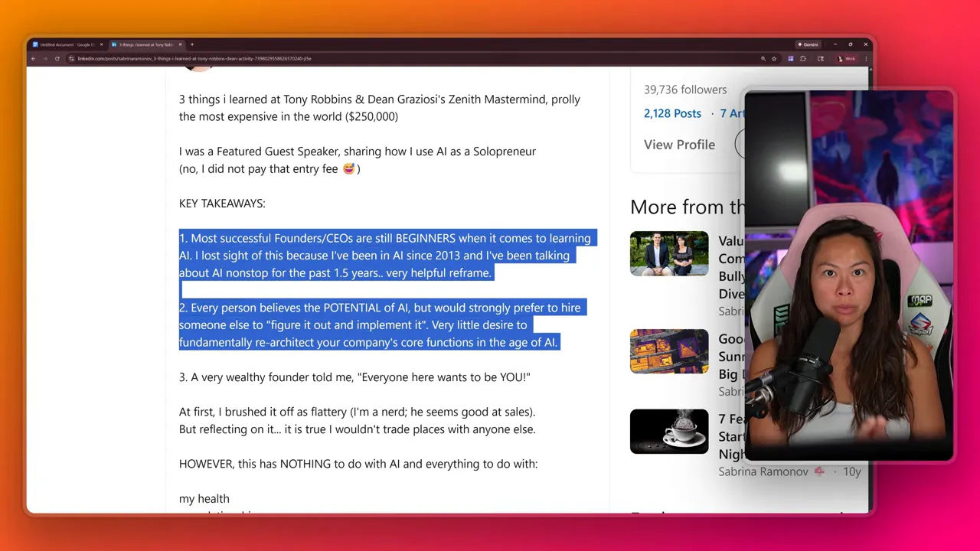Open the side panel icon next to Extensions
Viewport: 980px width, 551px height.
(822, 59)
